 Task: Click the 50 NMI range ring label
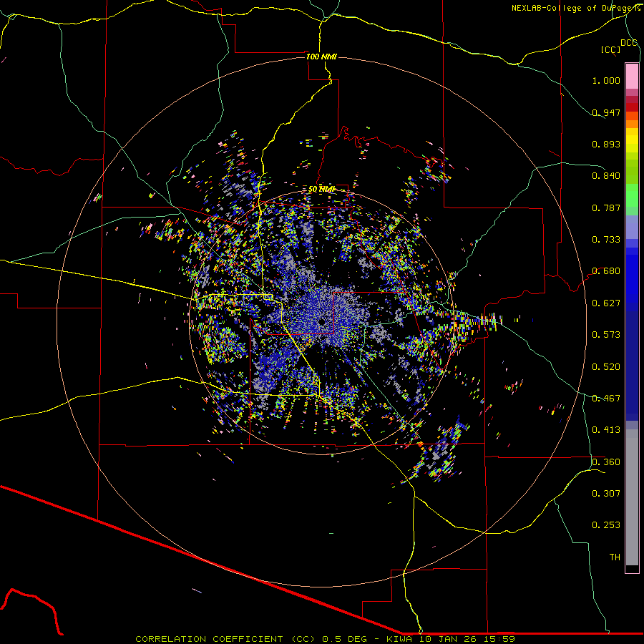[x=321, y=190]
